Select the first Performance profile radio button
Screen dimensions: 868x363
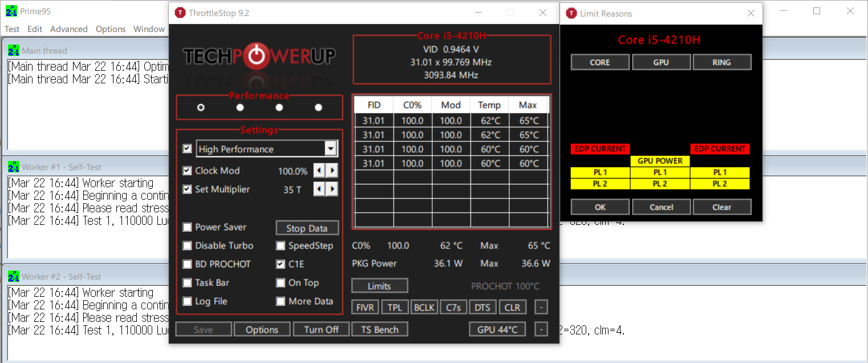coord(201,107)
